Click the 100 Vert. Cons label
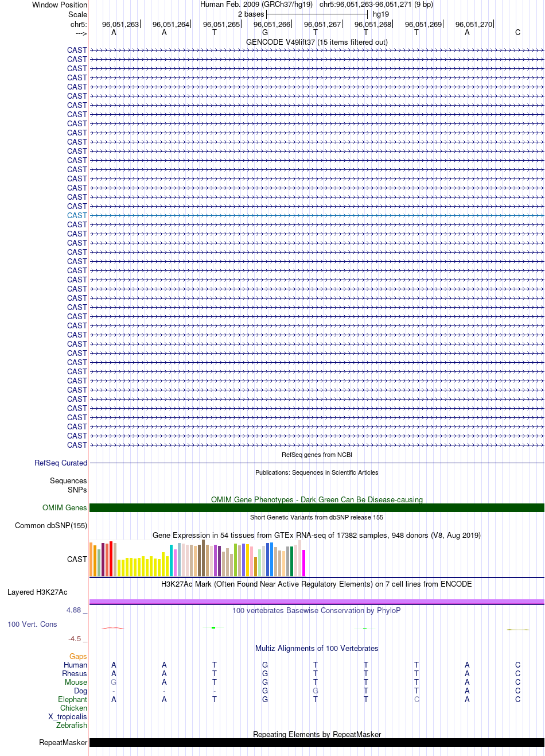This screenshot has width=545, height=756. pos(32,624)
